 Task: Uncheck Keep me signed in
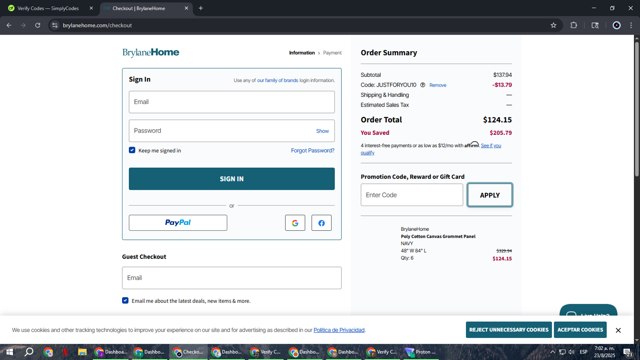click(132, 150)
